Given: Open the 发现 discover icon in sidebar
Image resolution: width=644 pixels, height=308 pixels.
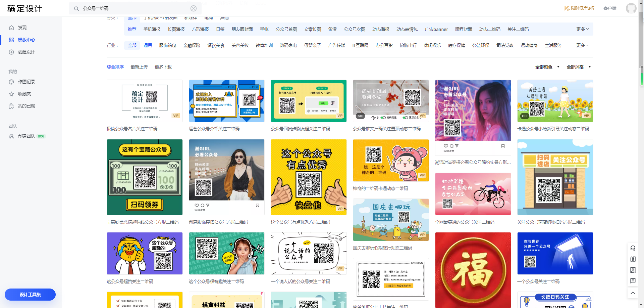Looking at the screenshot, I should pyautogui.click(x=11, y=28).
